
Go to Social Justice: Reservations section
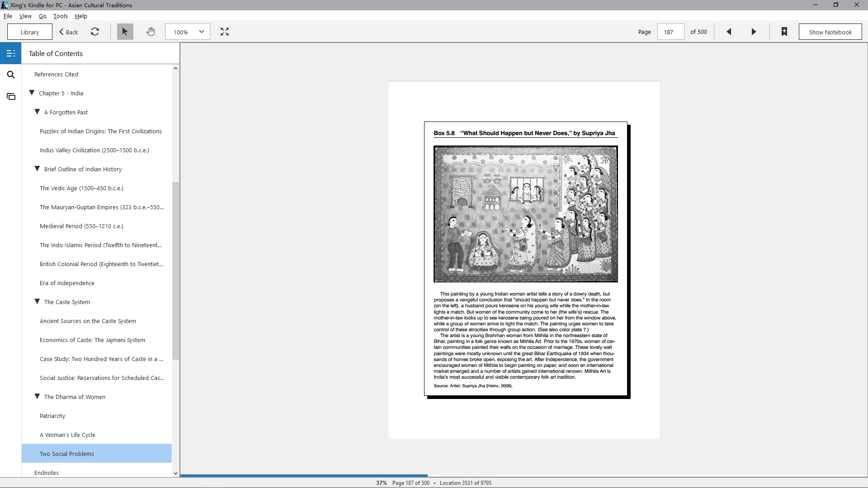pyautogui.click(x=102, y=378)
